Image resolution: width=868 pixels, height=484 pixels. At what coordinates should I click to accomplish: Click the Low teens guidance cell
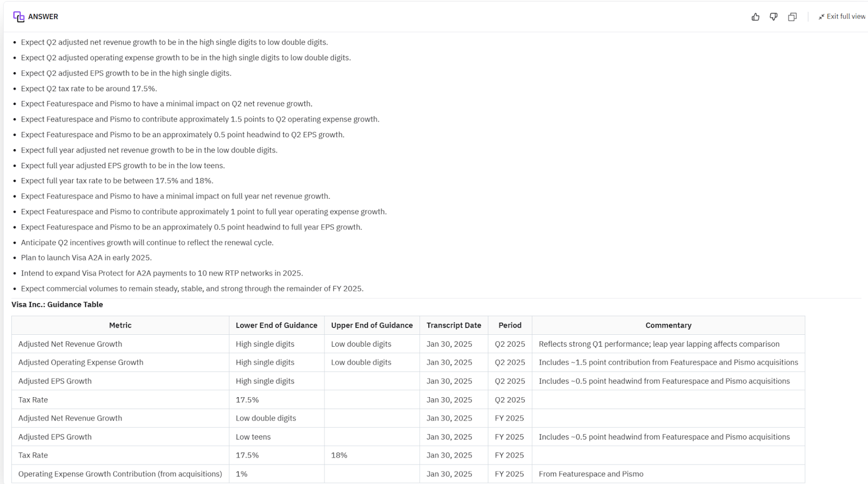tap(277, 437)
